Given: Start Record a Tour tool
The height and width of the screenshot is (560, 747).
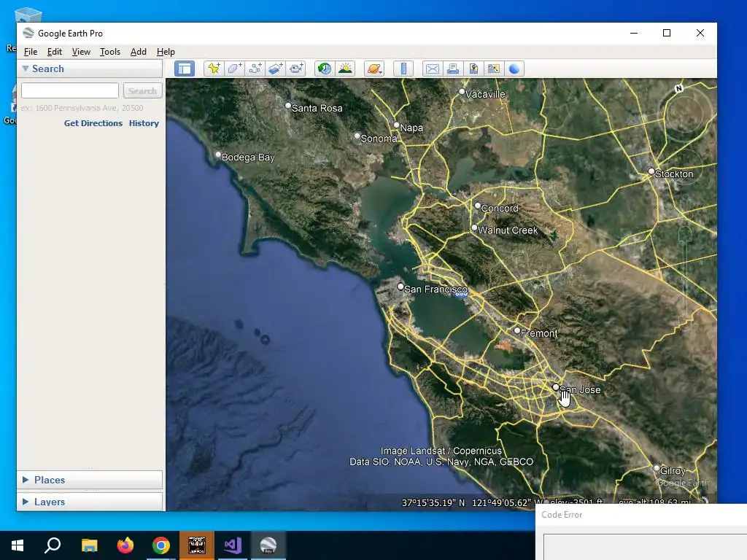Looking at the screenshot, I should 296,69.
